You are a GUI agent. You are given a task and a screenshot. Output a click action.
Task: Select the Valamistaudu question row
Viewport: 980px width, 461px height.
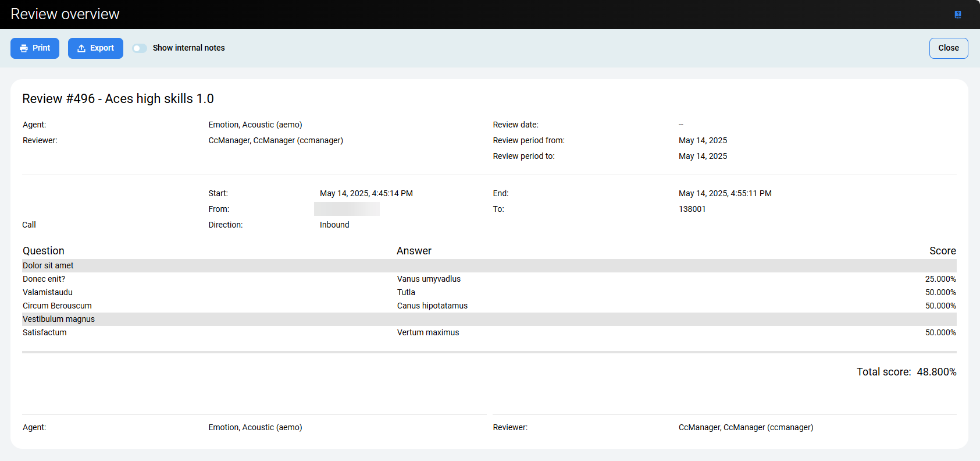pos(48,293)
